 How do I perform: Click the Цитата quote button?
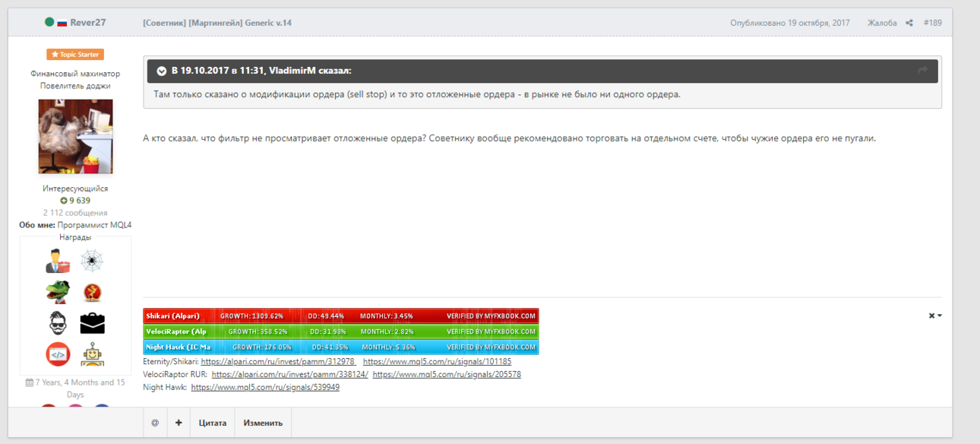tap(213, 423)
